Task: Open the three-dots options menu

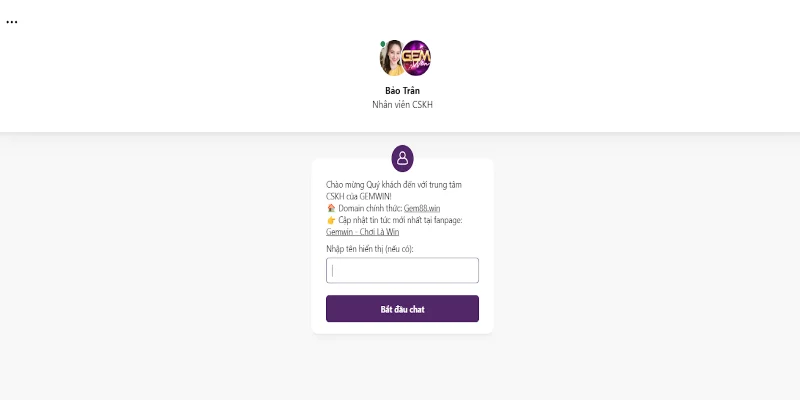Action: pyautogui.click(x=12, y=22)
